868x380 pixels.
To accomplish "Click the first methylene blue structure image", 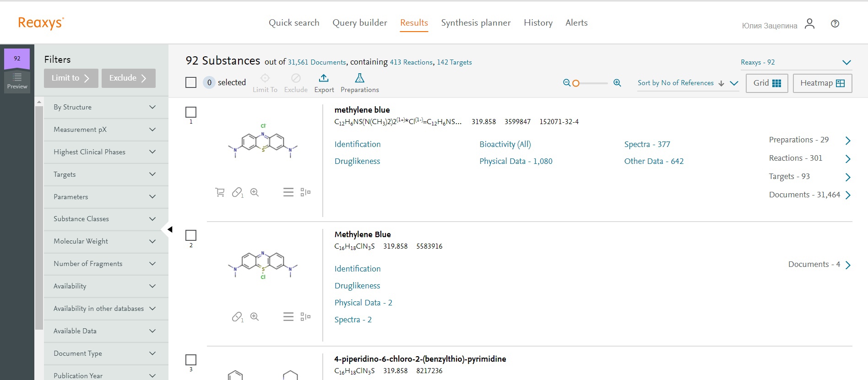I will (x=263, y=141).
